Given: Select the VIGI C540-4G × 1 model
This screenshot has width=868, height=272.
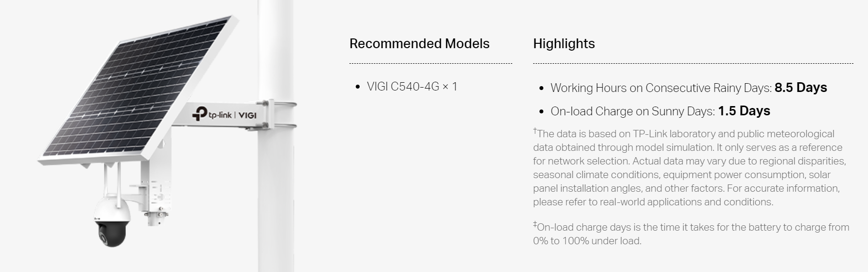Looking at the screenshot, I should point(412,87).
